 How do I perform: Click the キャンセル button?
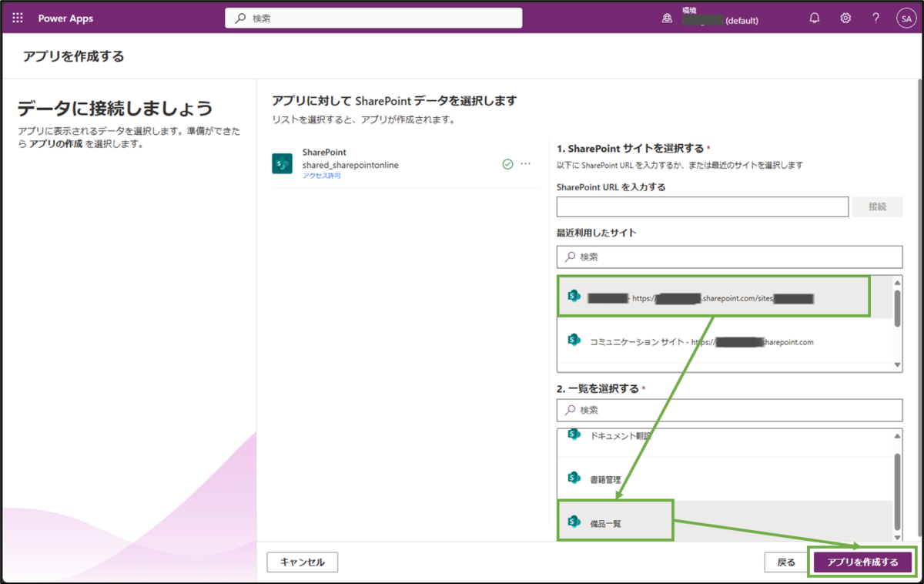[303, 562]
